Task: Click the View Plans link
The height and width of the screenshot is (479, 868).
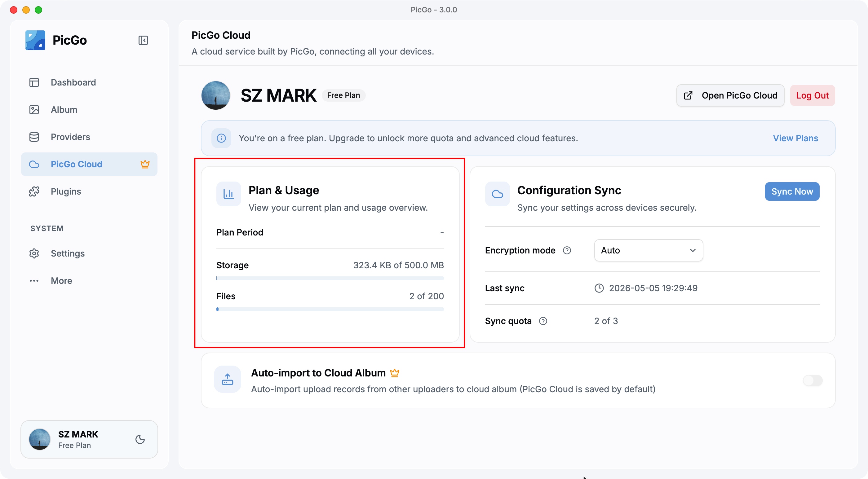Action: tap(795, 138)
